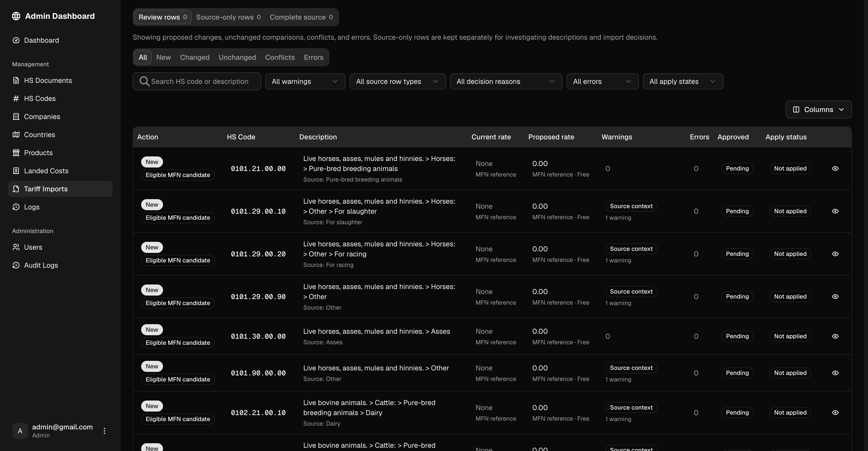Viewport: 868px width, 451px height.
Task: View details for row 0101.90.00.00
Action: 835,373
